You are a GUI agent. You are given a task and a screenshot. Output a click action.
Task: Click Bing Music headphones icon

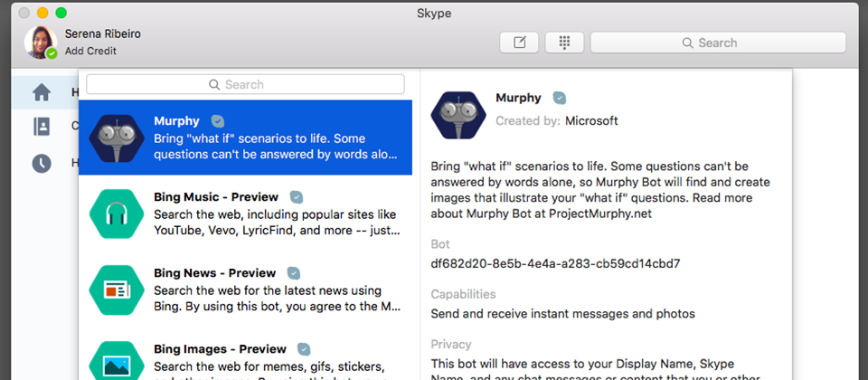pos(117,214)
